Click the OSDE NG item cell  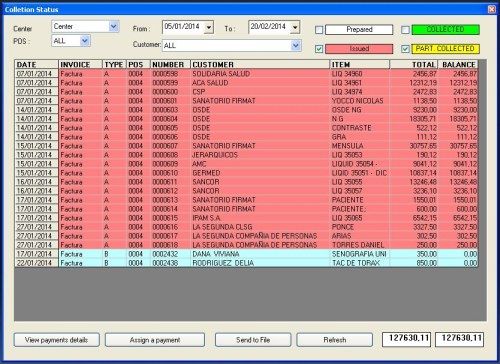(360, 110)
